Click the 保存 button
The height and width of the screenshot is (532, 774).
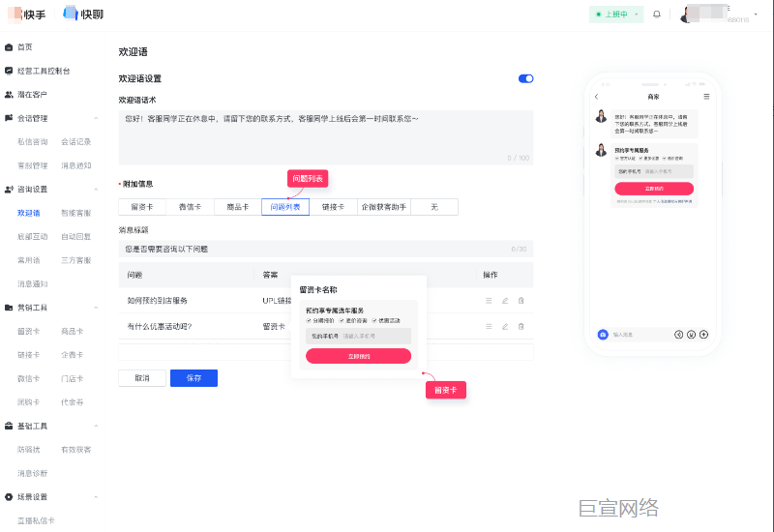coord(194,378)
